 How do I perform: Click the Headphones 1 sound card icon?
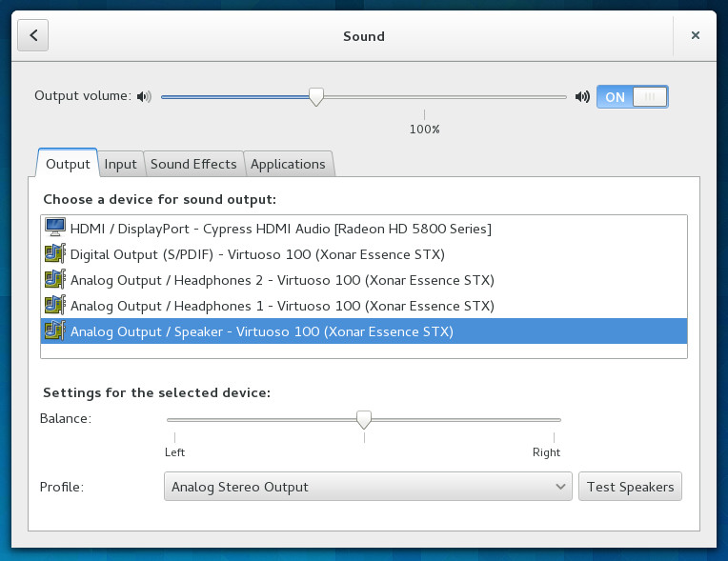pos(55,306)
